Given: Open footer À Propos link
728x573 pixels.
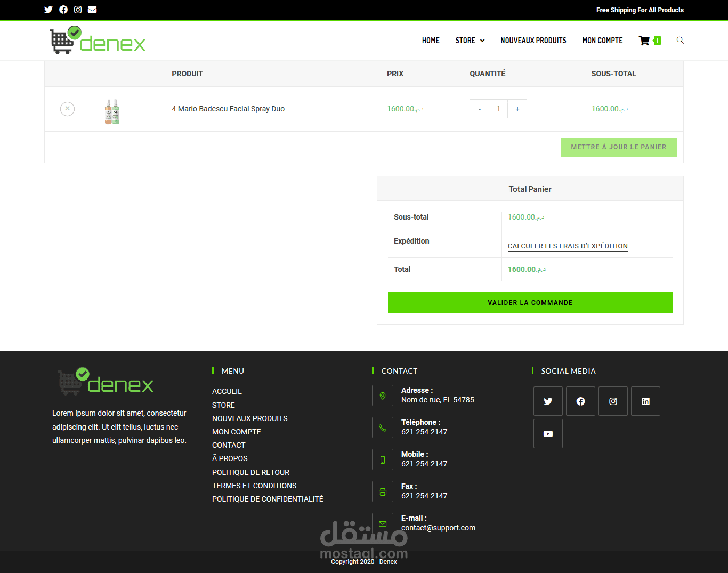Looking at the screenshot, I should pos(230,458).
